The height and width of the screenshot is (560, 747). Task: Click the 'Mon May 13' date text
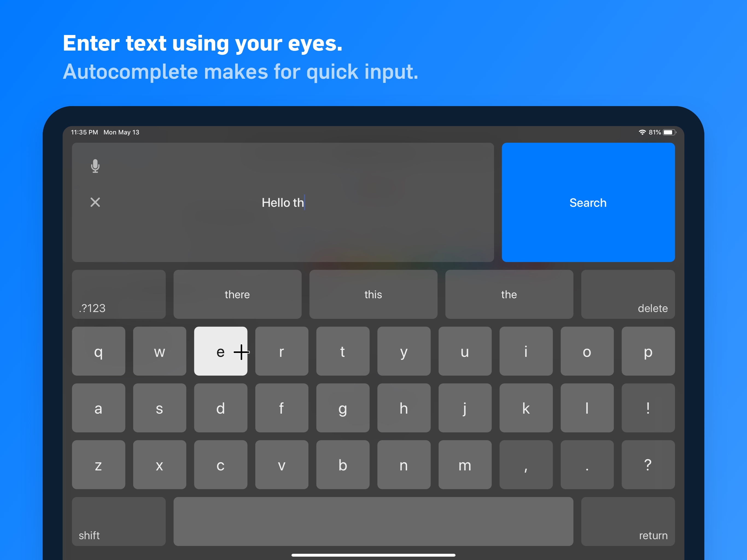click(x=121, y=132)
